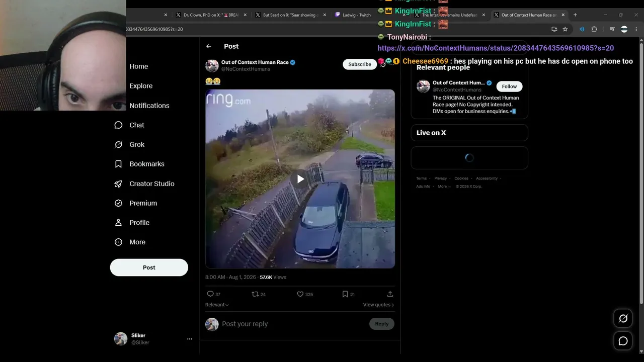Switch to the Dr. Clown, PhD tab

(210, 15)
